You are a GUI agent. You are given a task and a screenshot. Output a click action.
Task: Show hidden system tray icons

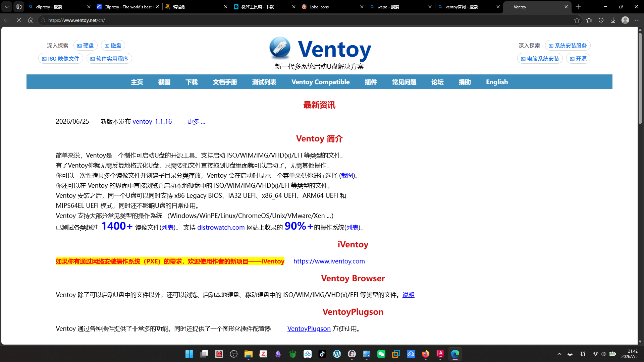[x=559, y=354]
